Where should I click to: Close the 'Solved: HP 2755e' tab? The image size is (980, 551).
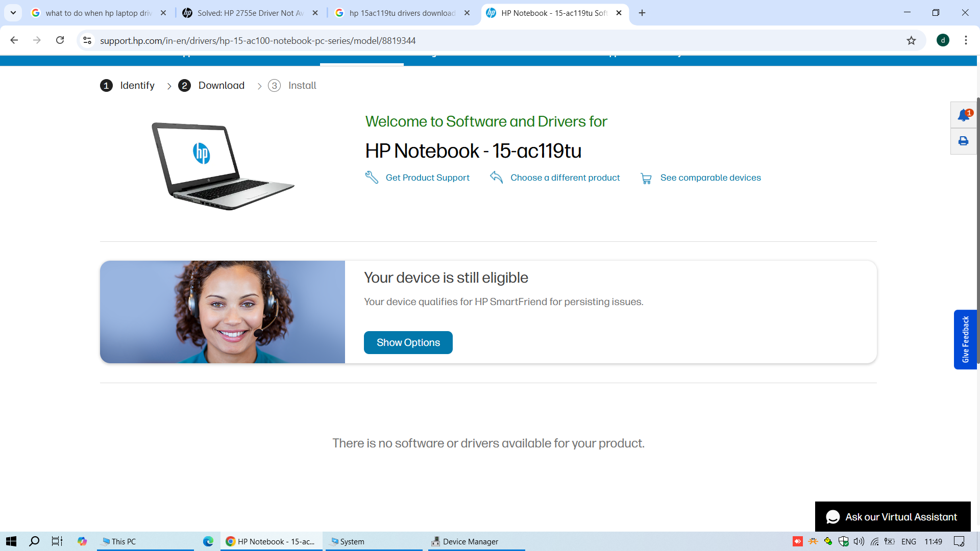pos(315,13)
